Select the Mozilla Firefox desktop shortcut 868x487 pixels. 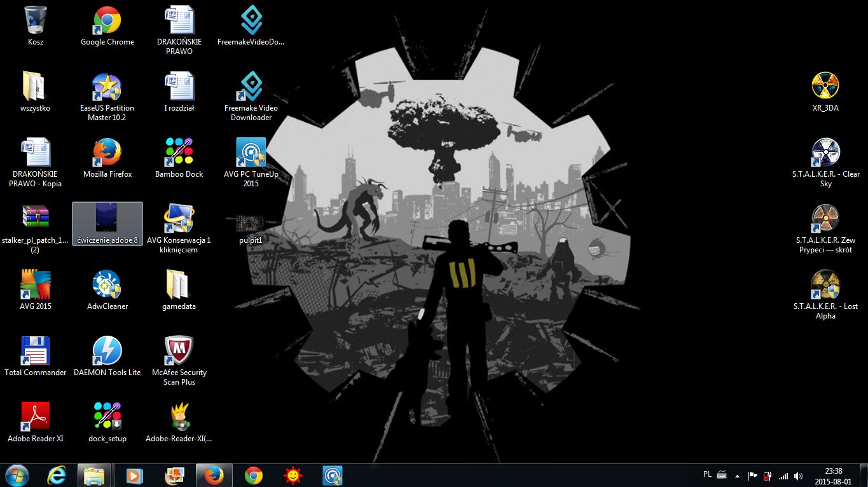107,159
